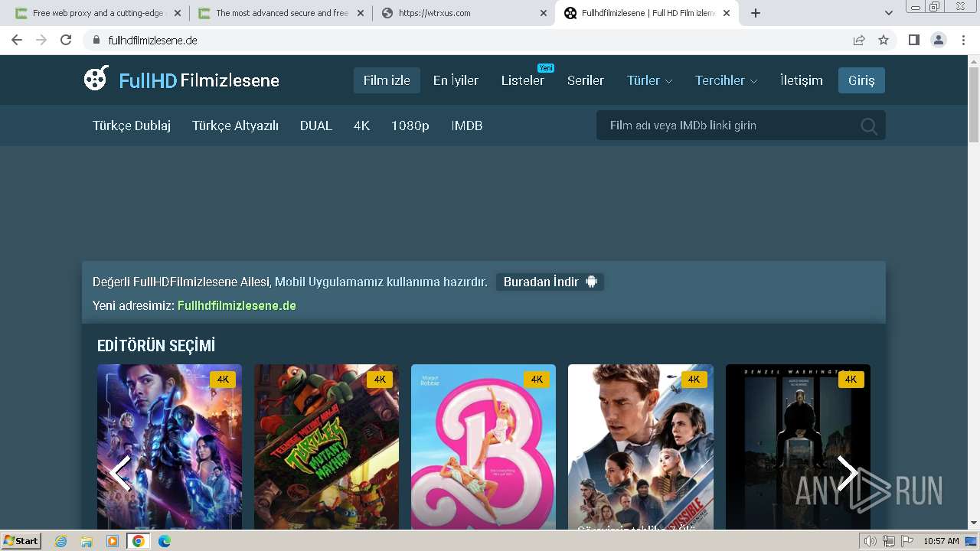The height and width of the screenshot is (551, 980).
Task: Close the Fullhdfilmizlesene tab
Action: (727, 13)
